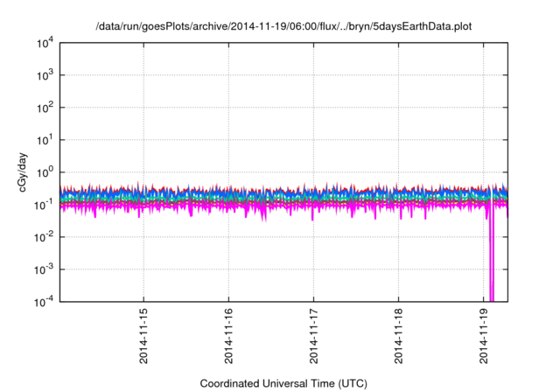Click the plot title file path
The height and width of the screenshot is (392, 560).
283,26
